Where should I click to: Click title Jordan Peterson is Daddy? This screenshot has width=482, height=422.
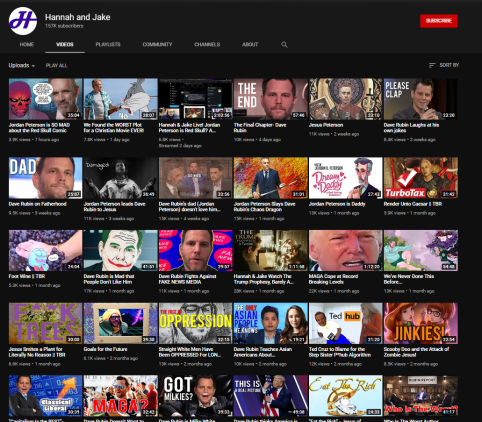click(x=337, y=204)
